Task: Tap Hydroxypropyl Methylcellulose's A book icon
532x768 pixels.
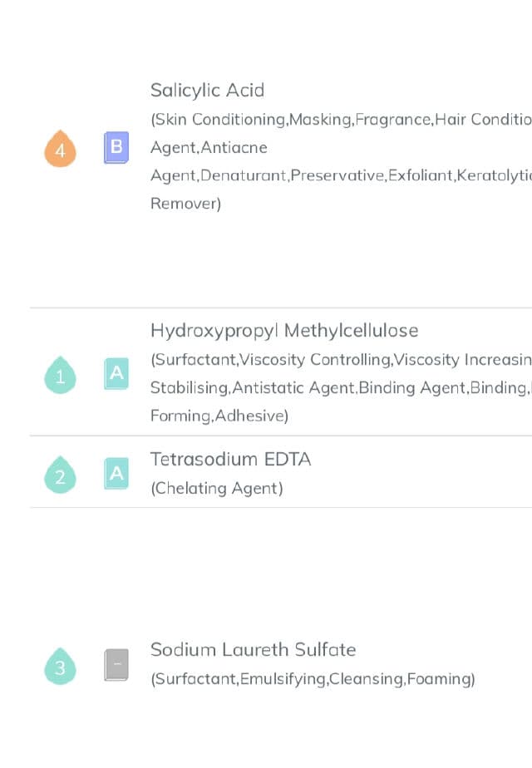Action: pos(116,374)
